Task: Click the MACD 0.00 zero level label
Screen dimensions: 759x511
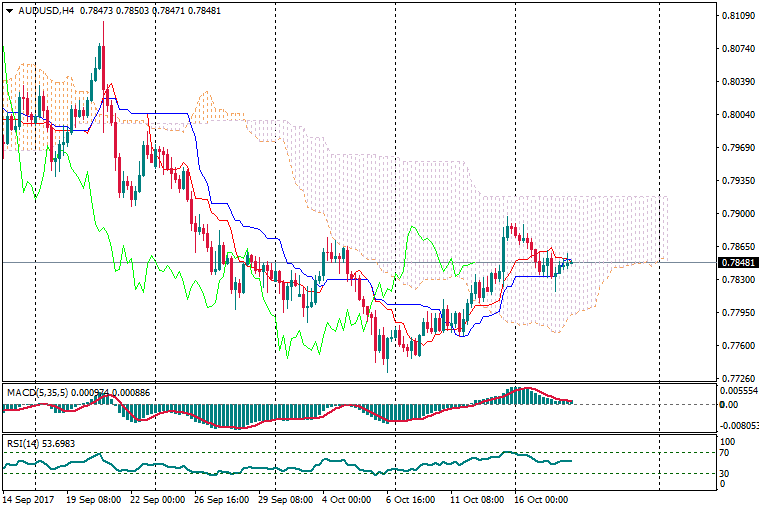Action: pyautogui.click(x=729, y=405)
